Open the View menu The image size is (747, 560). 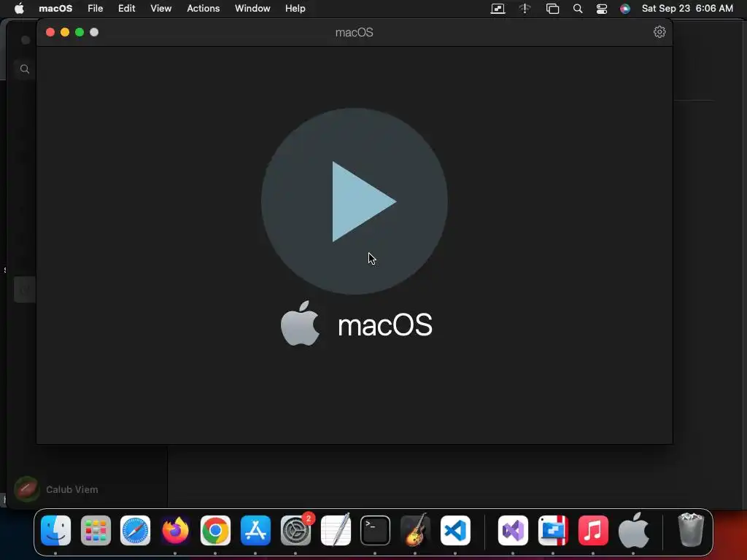[x=161, y=9]
